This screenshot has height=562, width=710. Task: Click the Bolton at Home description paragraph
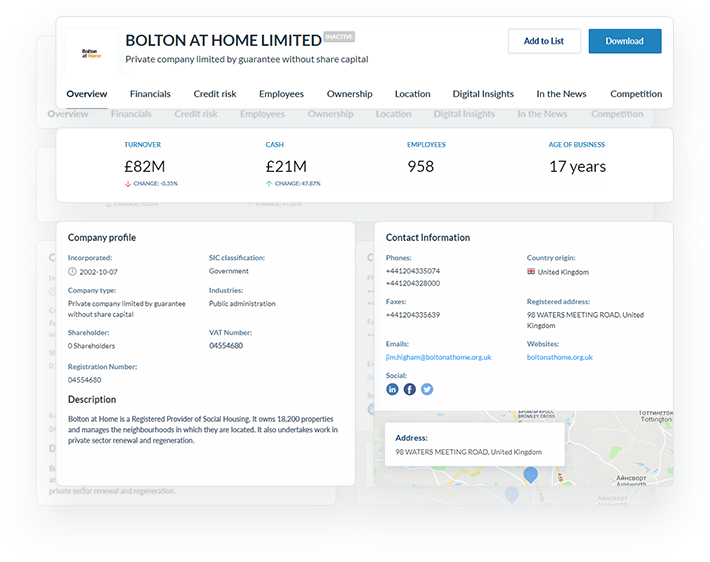203,429
